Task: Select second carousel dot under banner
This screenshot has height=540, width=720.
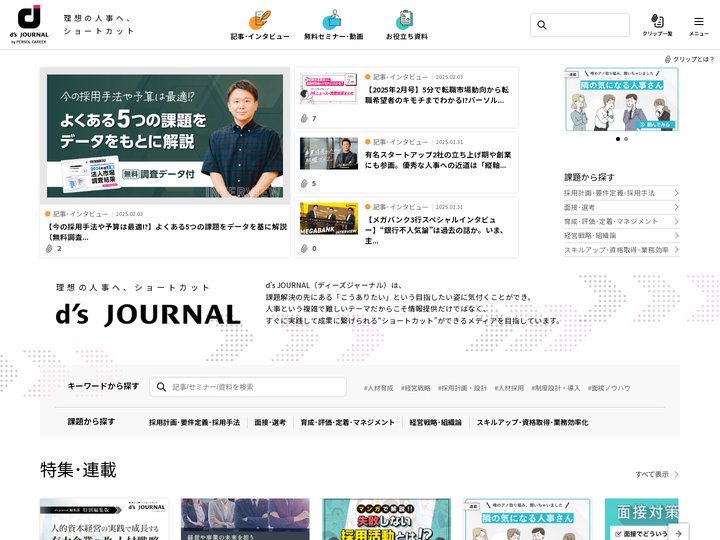Action: click(x=626, y=139)
